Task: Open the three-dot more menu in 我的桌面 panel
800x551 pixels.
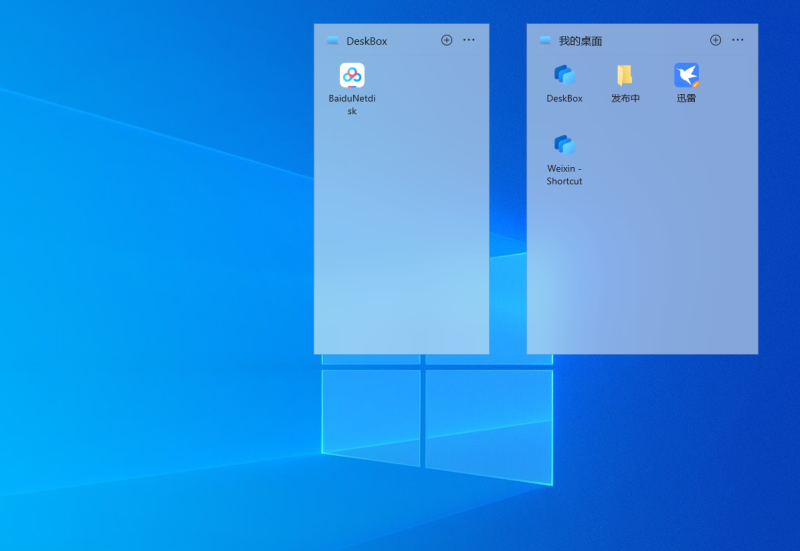Action: point(738,40)
